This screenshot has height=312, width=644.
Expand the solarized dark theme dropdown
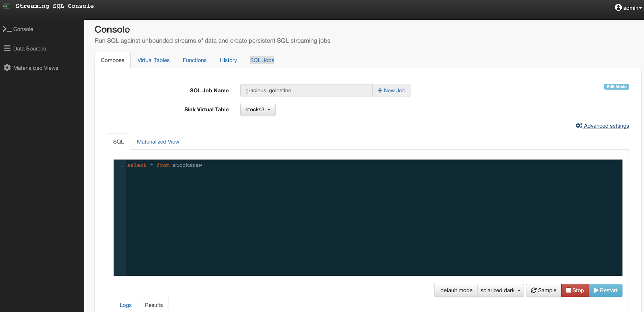click(500, 290)
